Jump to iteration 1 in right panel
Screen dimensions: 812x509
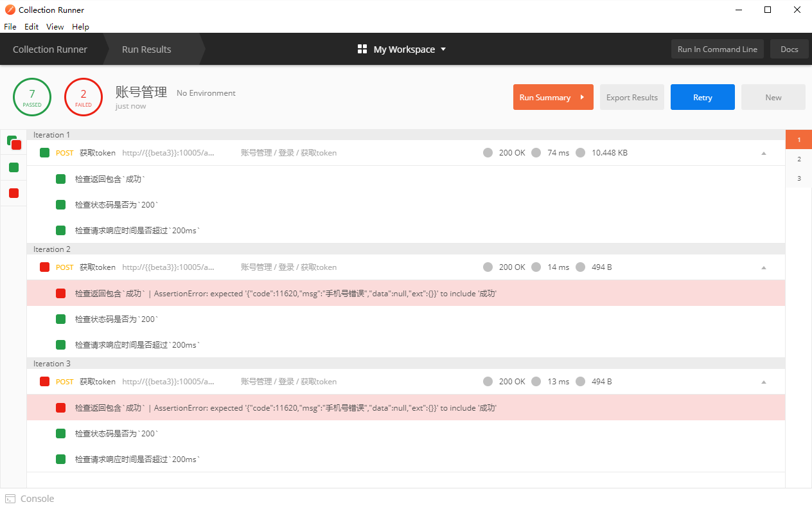(x=799, y=139)
